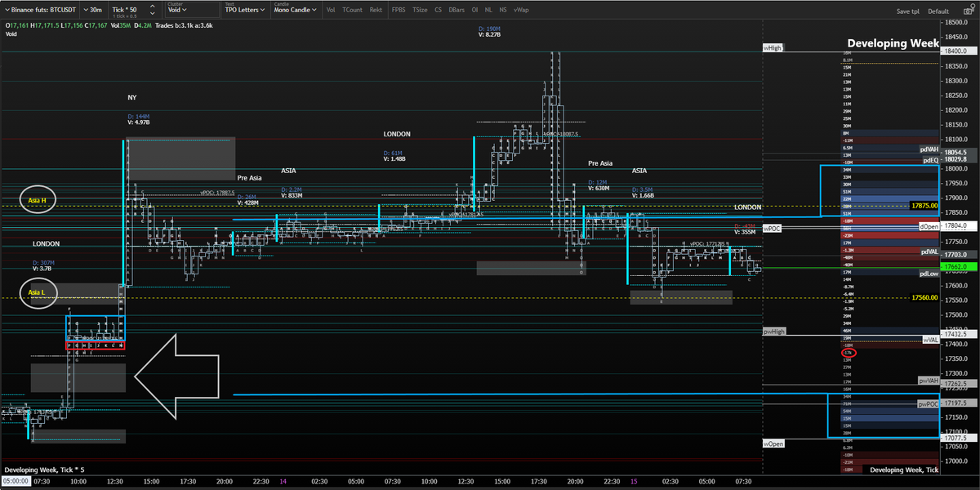
Task: Click the NY session label
Action: click(132, 97)
